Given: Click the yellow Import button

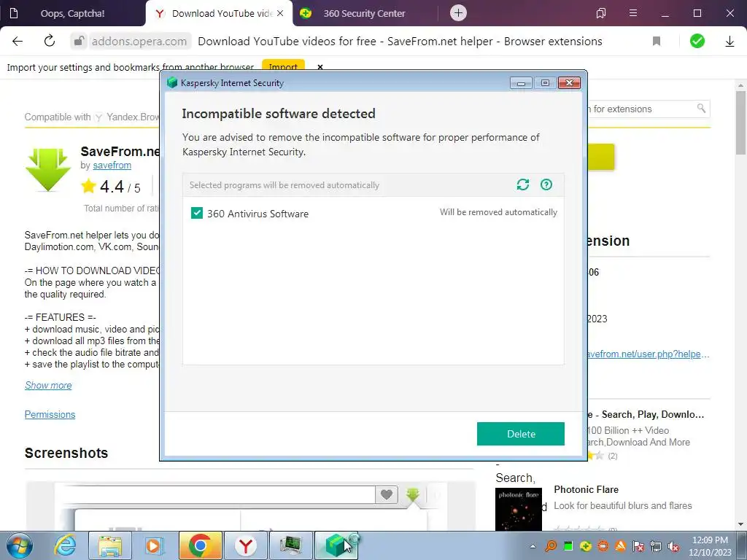Looking at the screenshot, I should [x=283, y=67].
